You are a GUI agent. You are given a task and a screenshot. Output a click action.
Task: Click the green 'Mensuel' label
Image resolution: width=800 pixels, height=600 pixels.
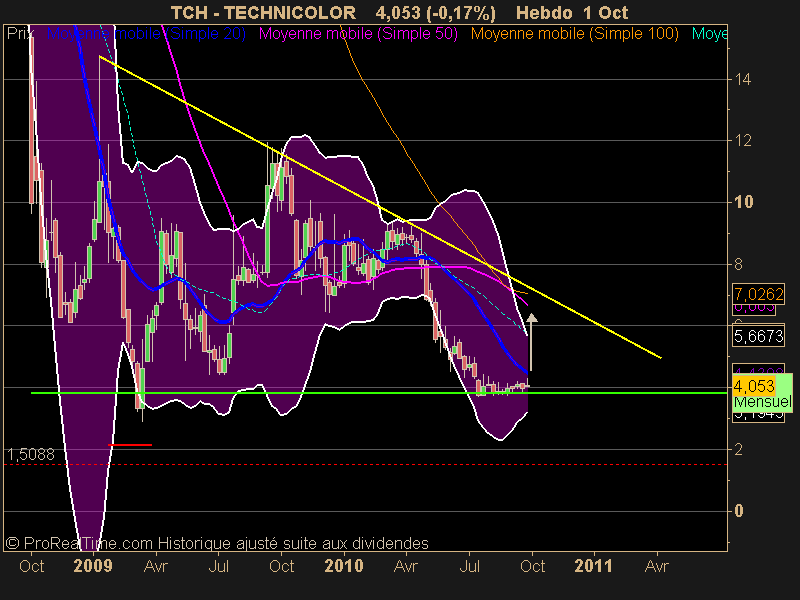[762, 402]
